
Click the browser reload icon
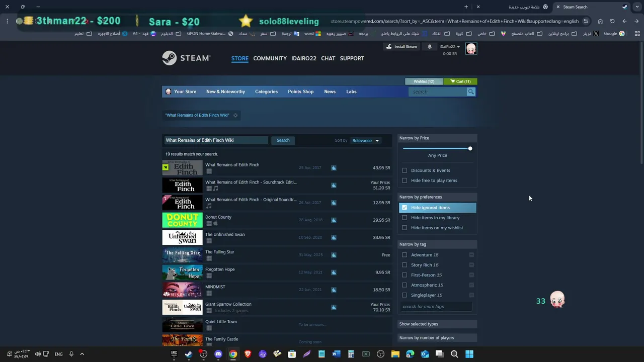point(612,21)
